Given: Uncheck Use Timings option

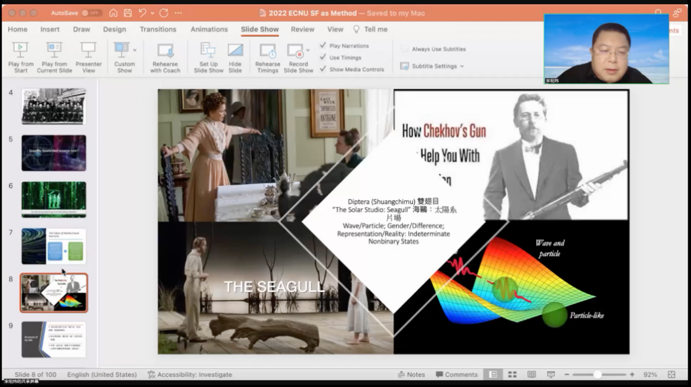Looking at the screenshot, I should [x=323, y=57].
